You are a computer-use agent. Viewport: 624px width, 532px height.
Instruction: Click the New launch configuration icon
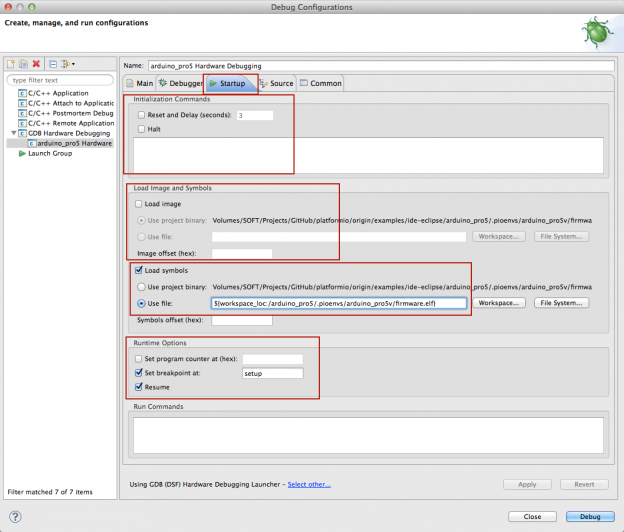(11, 64)
